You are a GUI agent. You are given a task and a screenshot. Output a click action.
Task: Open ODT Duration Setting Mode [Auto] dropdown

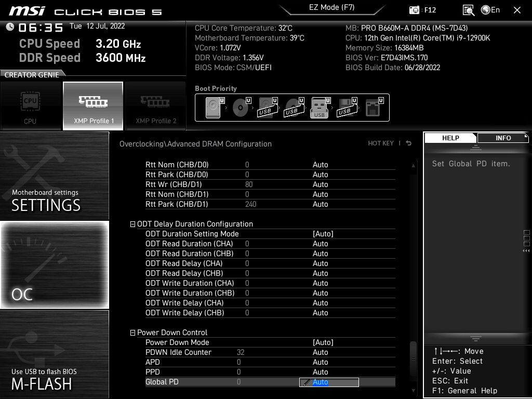(323, 234)
